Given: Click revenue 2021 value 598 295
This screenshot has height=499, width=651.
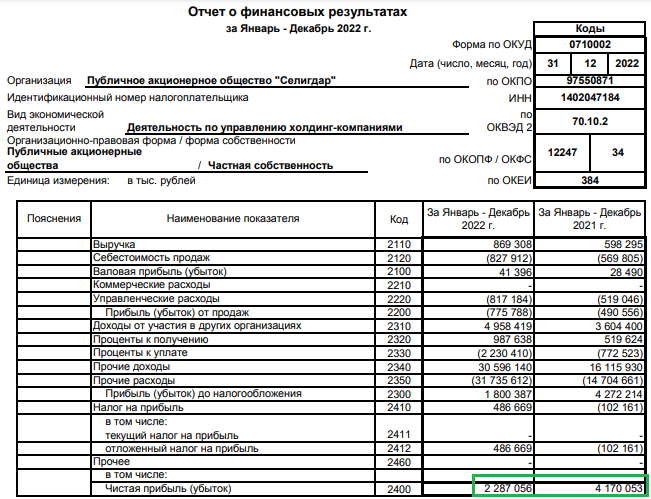Looking at the screenshot, I should 624,244.
